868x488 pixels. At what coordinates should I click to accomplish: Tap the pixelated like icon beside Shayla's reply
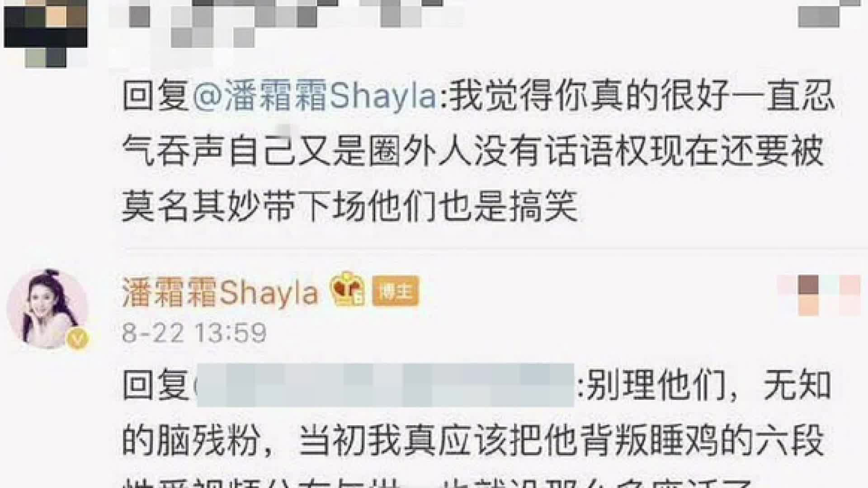pos(819,296)
